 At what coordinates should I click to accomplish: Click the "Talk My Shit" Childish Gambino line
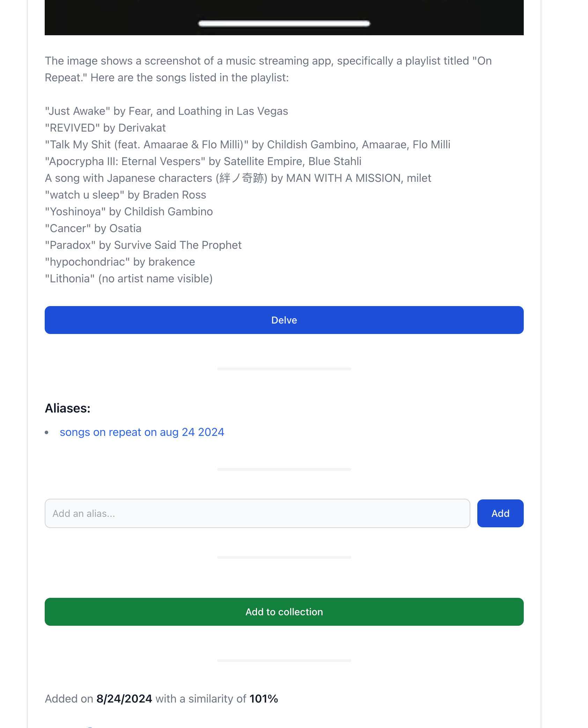pos(247,144)
